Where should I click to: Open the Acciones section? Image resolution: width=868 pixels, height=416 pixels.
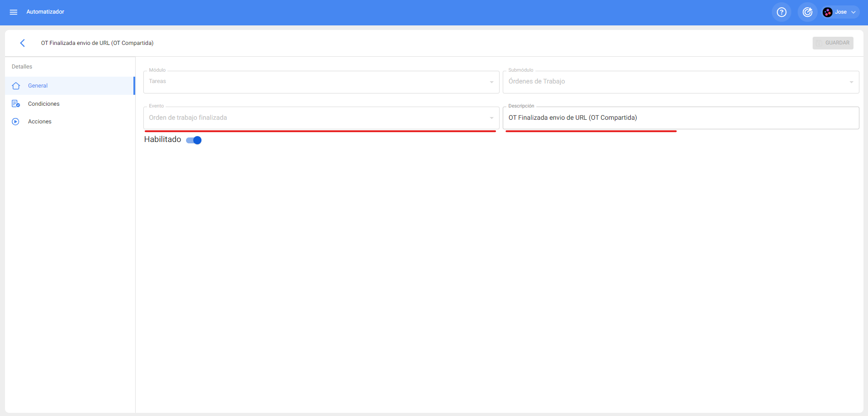click(x=39, y=122)
